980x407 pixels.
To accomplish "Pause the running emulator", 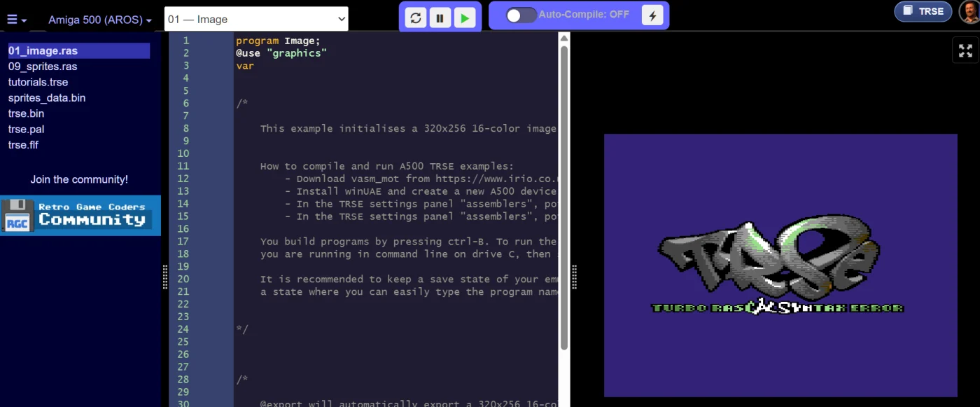I will (x=440, y=18).
